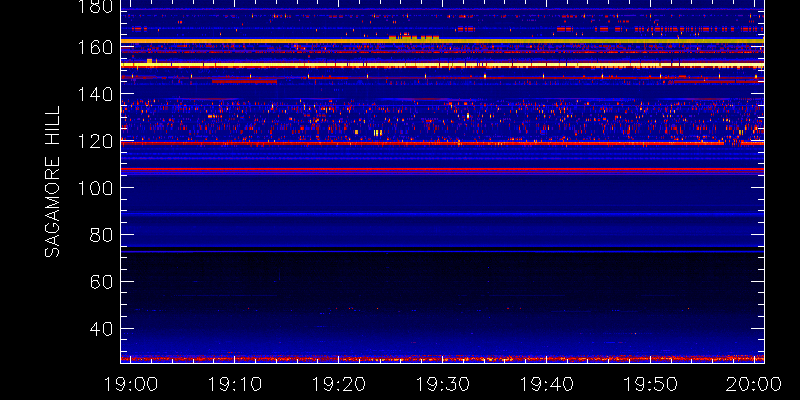Click the 19:20 time axis label
This screenshot has height=400, width=800.
339,384
